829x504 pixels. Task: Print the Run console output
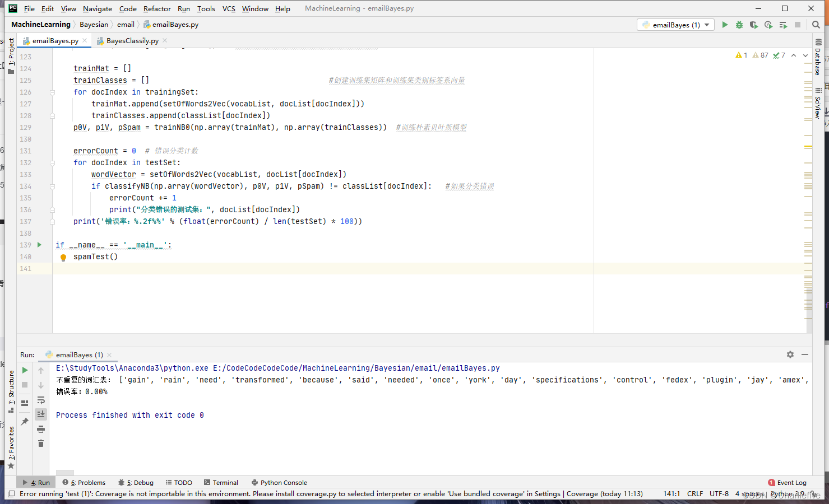click(41, 429)
